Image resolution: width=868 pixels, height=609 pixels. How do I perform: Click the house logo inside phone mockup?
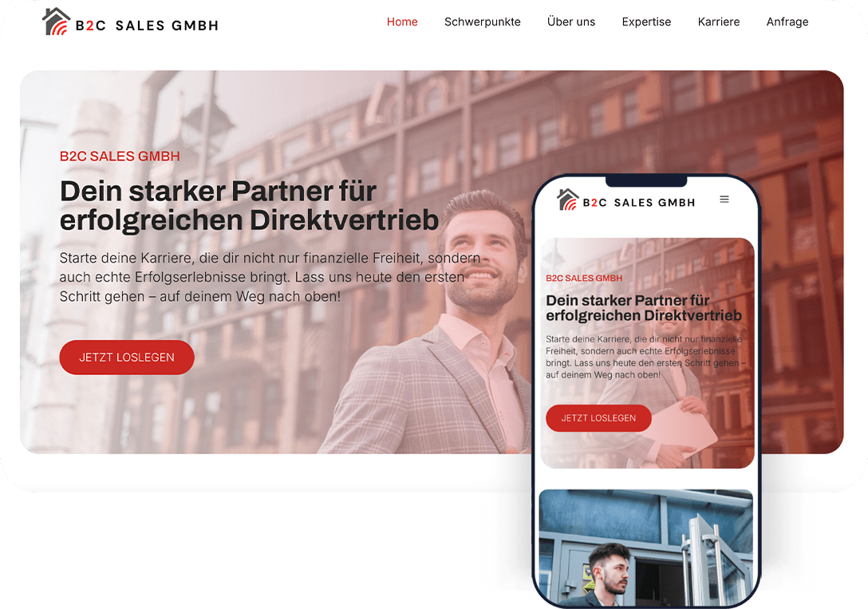567,200
